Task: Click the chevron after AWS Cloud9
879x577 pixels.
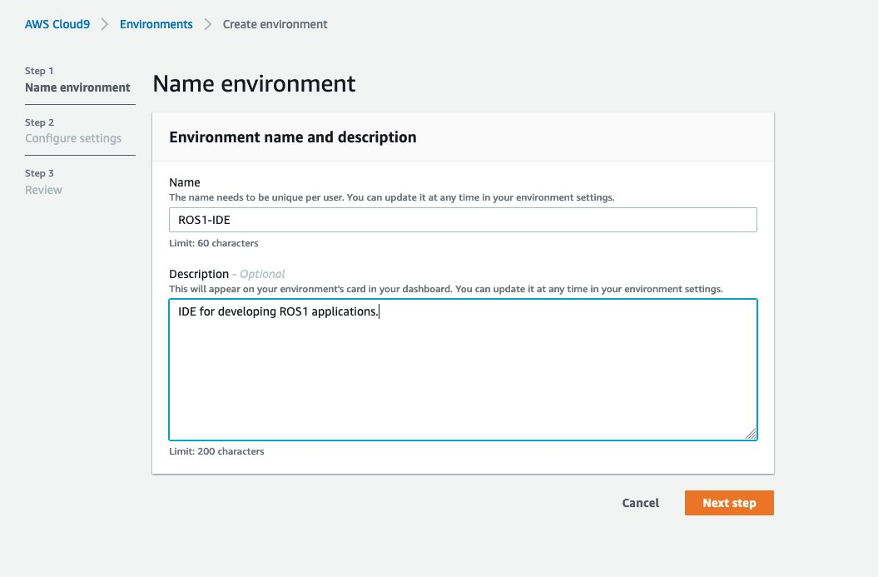Action: [x=104, y=24]
